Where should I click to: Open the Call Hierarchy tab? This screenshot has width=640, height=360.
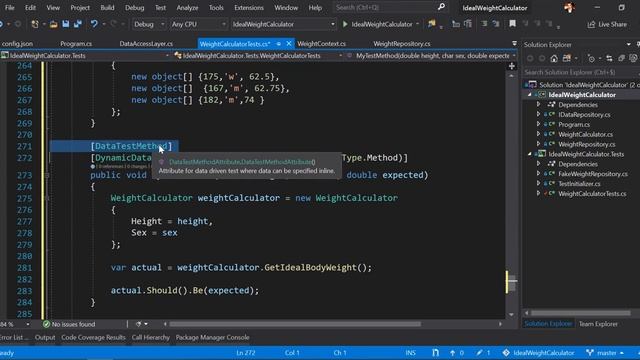coord(150,338)
